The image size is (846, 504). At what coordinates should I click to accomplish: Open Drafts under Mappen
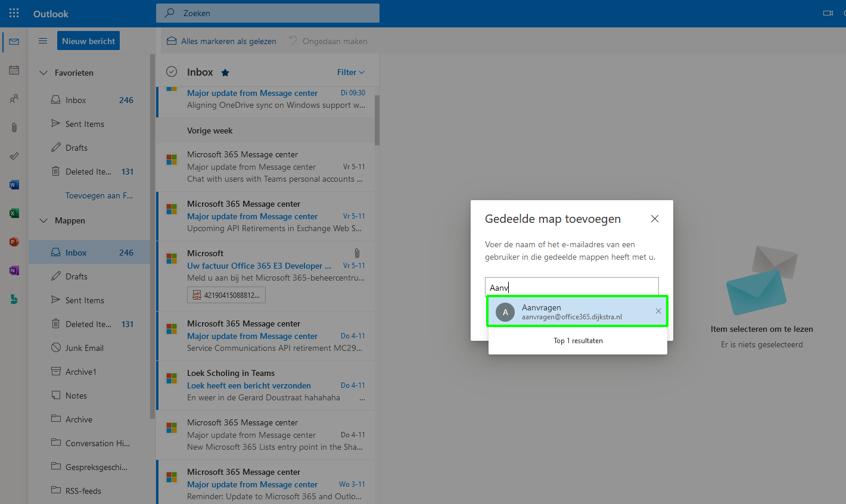(90, 276)
